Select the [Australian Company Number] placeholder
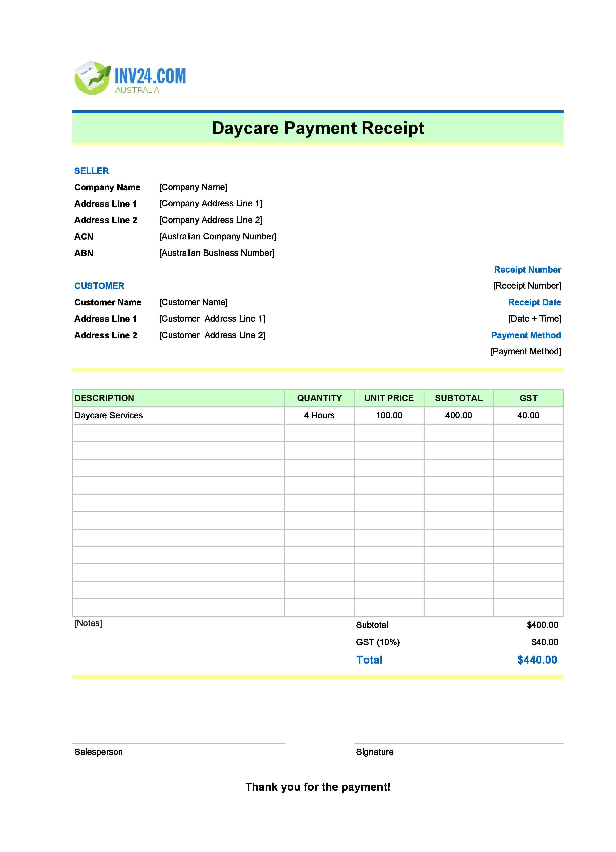616x852 pixels. 218,237
